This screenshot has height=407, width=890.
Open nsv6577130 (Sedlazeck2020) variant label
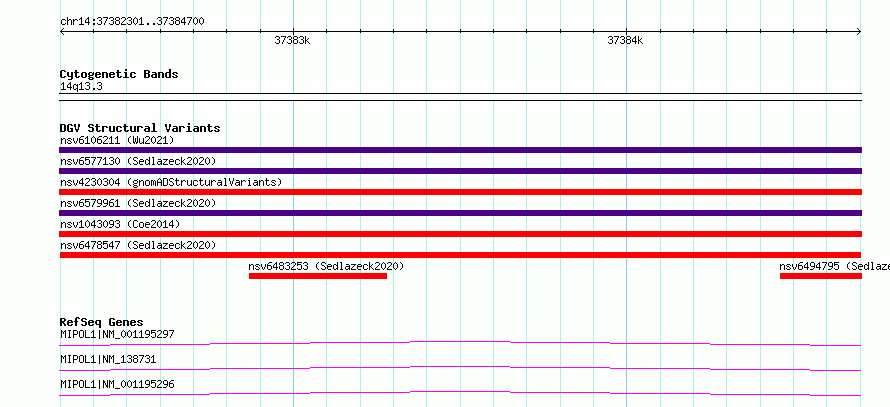click(138, 161)
